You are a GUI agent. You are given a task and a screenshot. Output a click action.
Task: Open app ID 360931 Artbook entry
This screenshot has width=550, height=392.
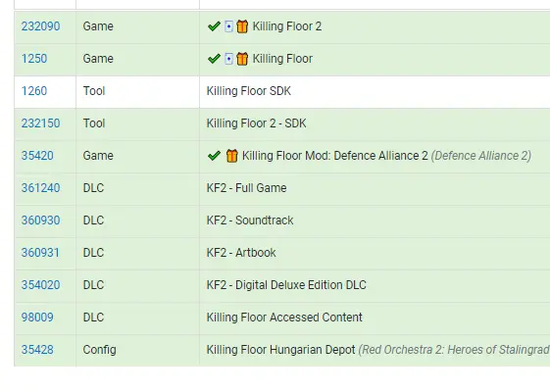click(40, 253)
